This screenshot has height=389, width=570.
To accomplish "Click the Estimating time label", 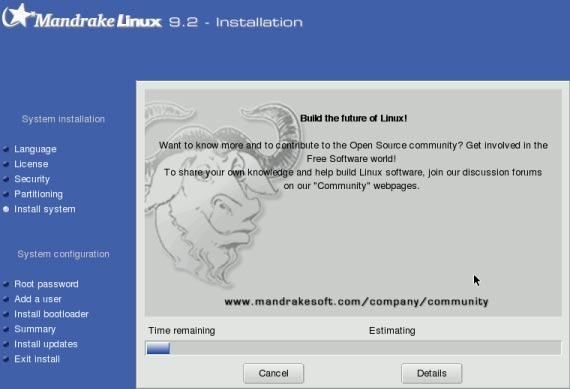I will pos(392,331).
